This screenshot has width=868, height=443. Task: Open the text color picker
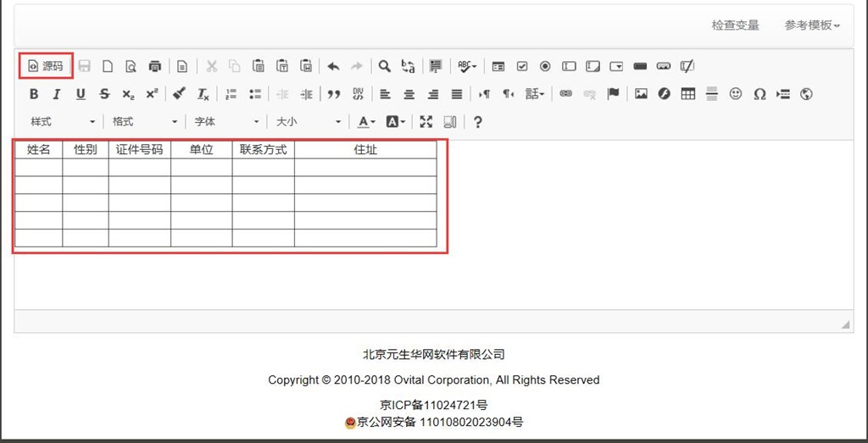(366, 122)
